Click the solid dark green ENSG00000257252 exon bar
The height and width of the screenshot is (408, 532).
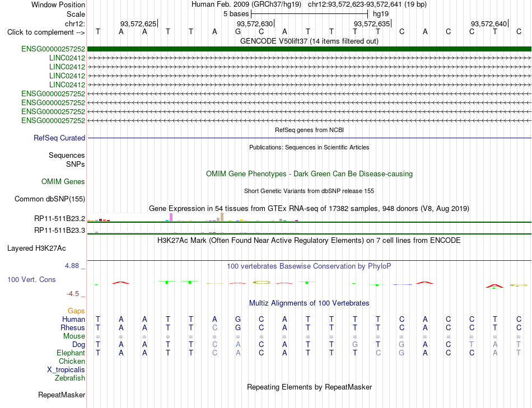(x=309, y=49)
